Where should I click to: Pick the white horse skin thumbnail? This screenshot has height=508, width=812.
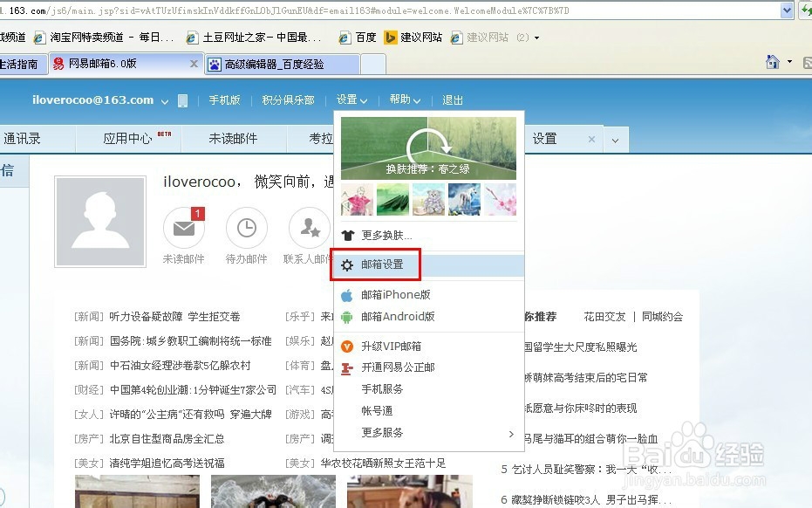pos(464,200)
